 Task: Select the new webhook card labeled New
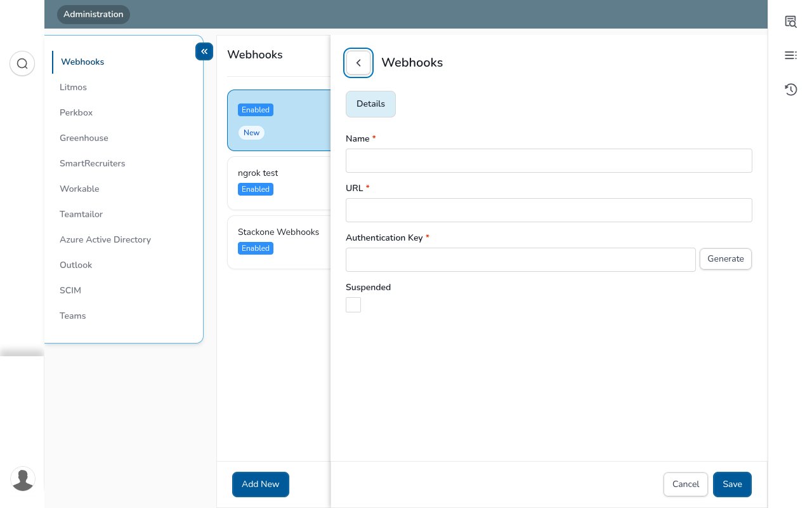(279, 120)
